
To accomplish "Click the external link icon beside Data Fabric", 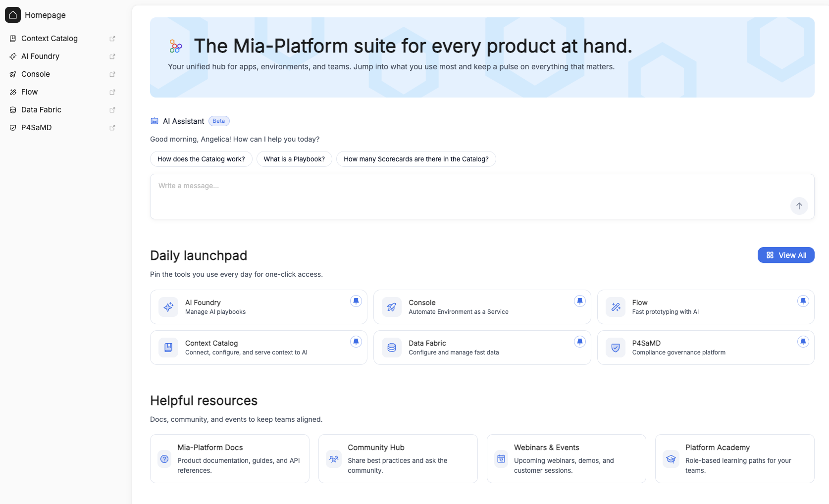I will (112, 110).
